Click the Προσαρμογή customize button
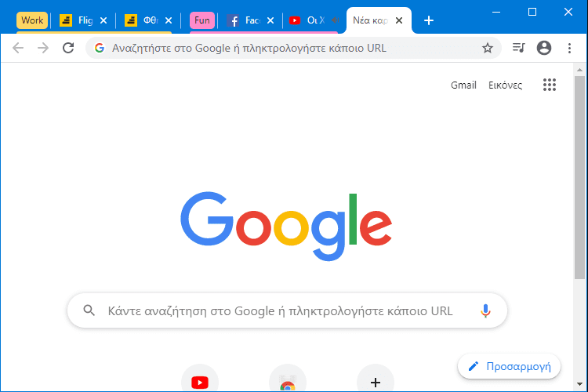The height and width of the screenshot is (392, 588). tap(510, 366)
